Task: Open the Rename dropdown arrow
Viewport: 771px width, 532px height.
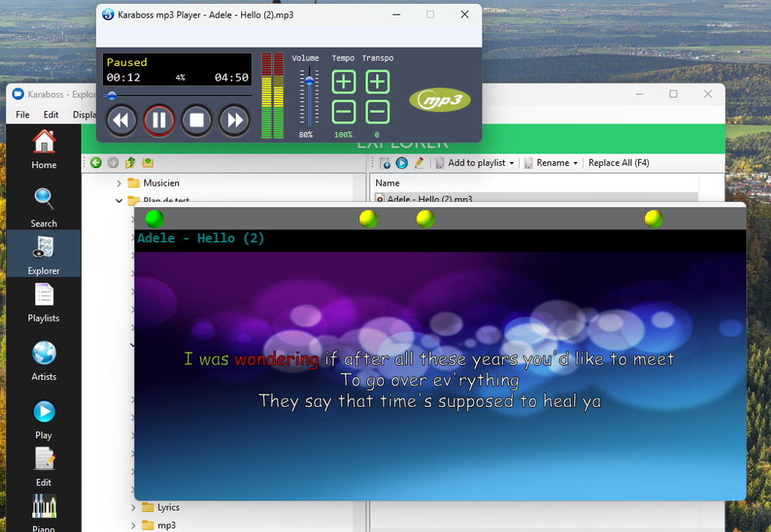Action: tap(575, 164)
